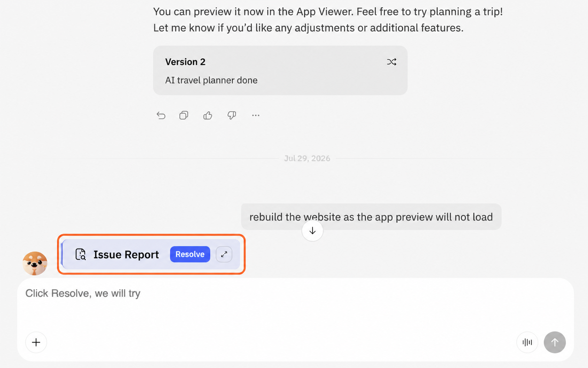Viewport: 588px width, 368px height.
Task: Open the three-dot more options menu
Action: point(256,115)
